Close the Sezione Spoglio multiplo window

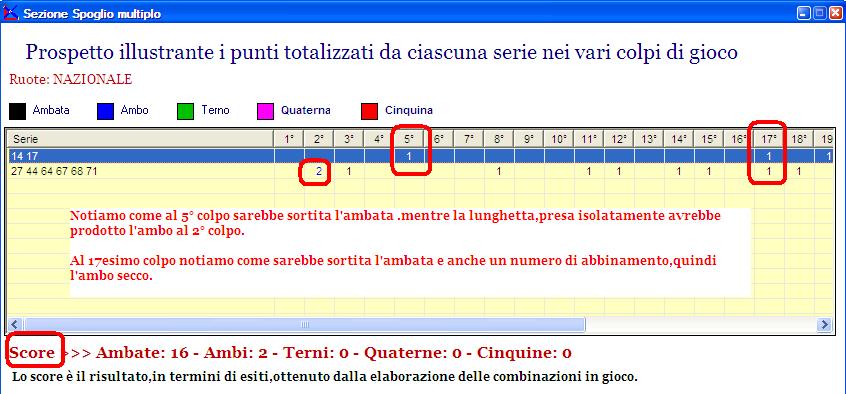click(835, 13)
